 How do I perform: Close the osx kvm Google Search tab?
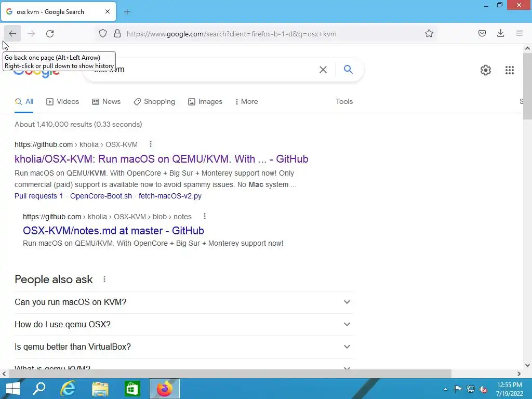(x=108, y=11)
